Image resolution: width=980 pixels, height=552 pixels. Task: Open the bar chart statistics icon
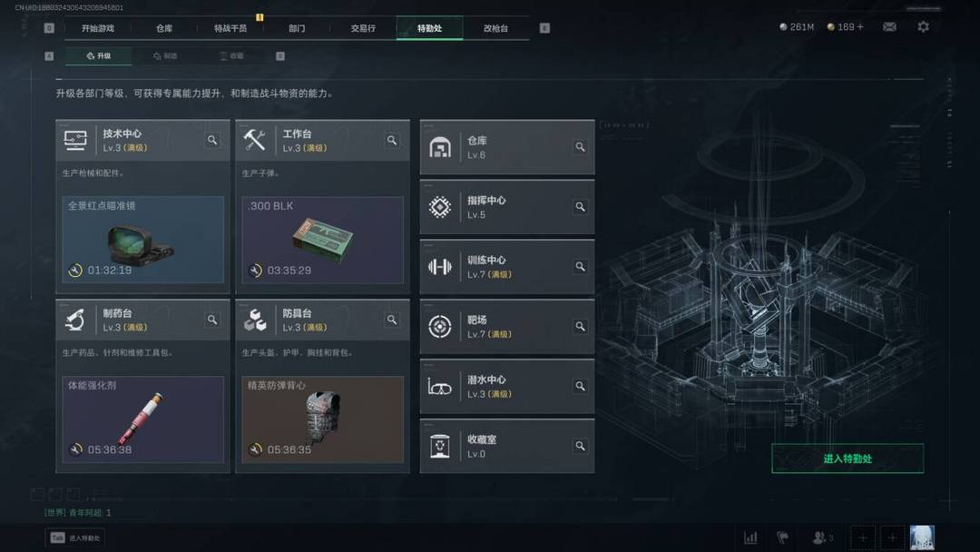tap(750, 537)
